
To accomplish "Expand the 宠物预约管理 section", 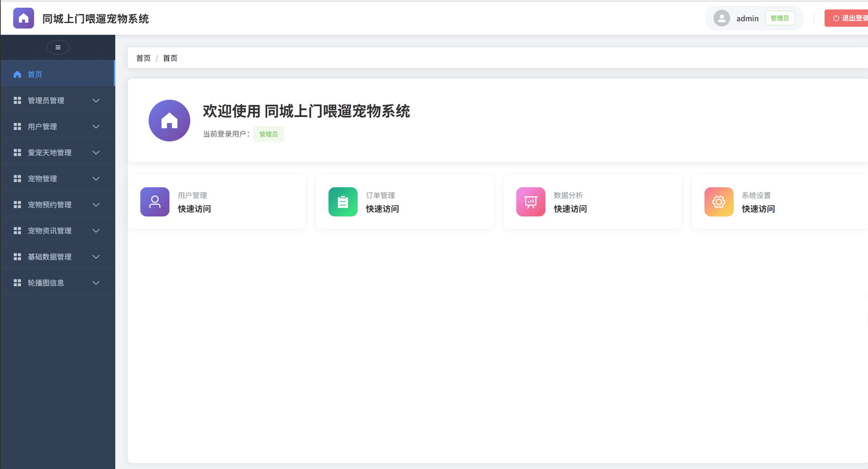I will [49, 204].
